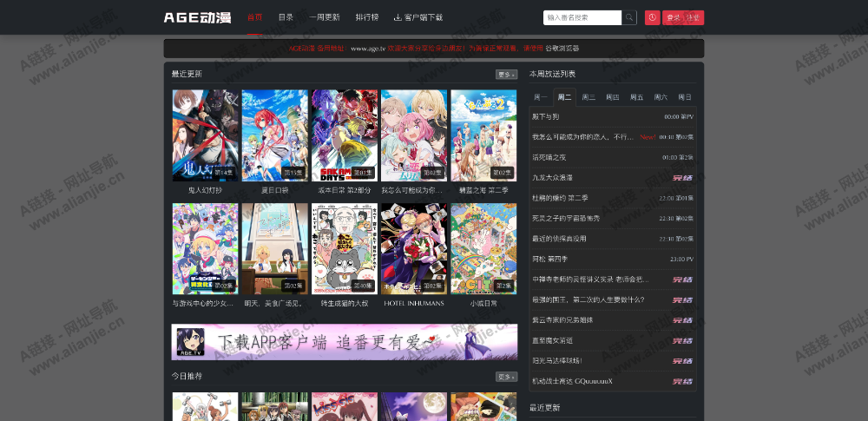868x421 pixels.
Task: Switch to 周六 schedule tab
Action: [661, 97]
